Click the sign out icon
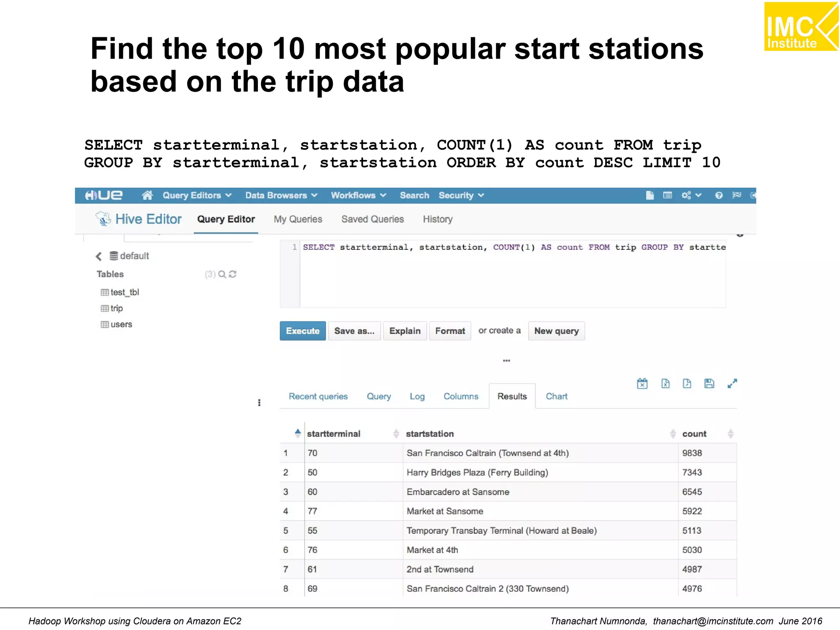This screenshot has height=630, width=840. pyautogui.click(x=753, y=195)
